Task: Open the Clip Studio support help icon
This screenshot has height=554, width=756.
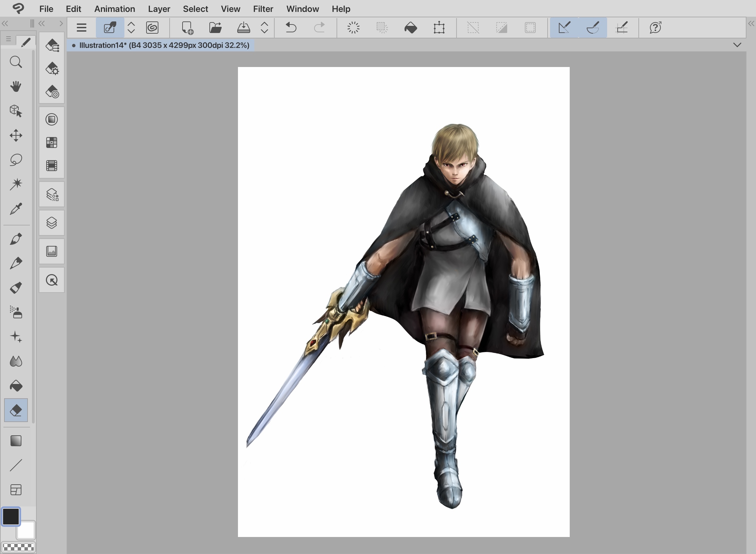Action: [x=655, y=28]
